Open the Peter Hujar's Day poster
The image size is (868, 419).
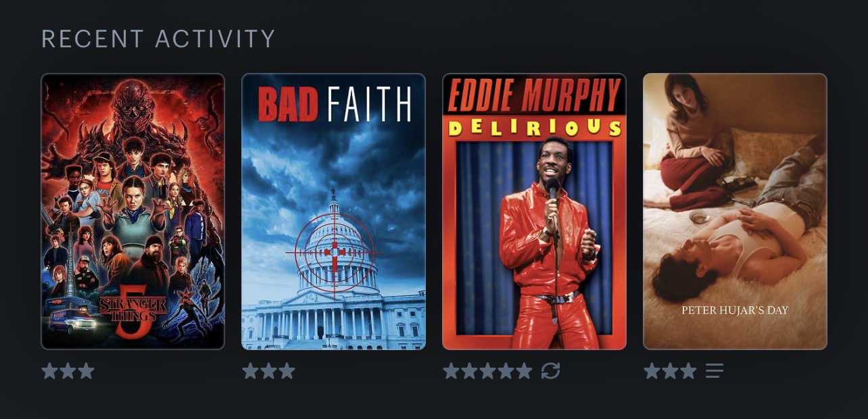735,212
